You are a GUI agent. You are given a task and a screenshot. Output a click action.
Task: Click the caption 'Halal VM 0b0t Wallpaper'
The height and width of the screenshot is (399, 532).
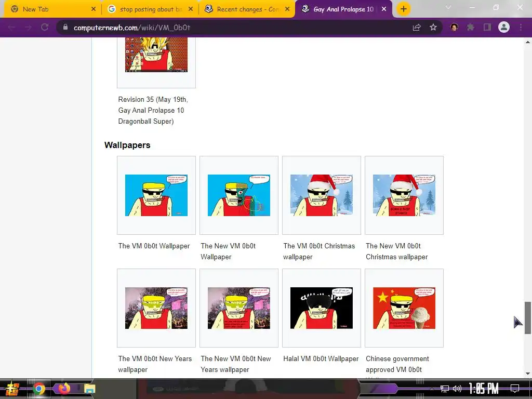point(321,358)
